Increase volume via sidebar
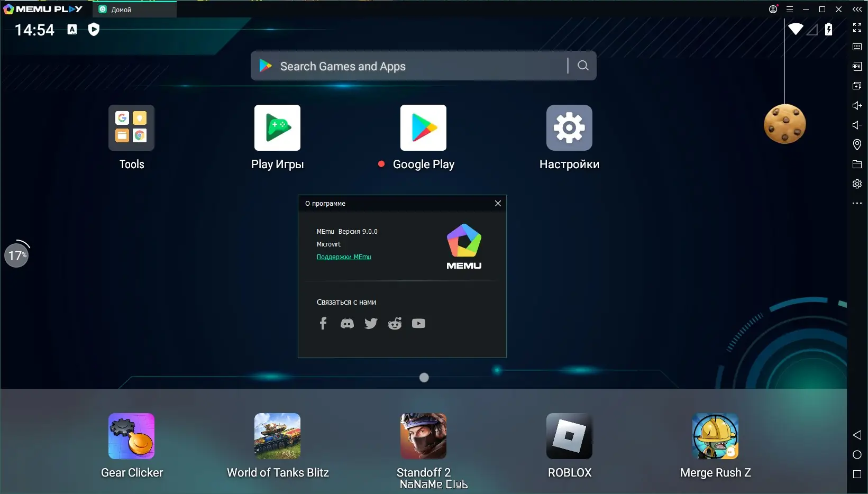868x494 pixels. [857, 105]
